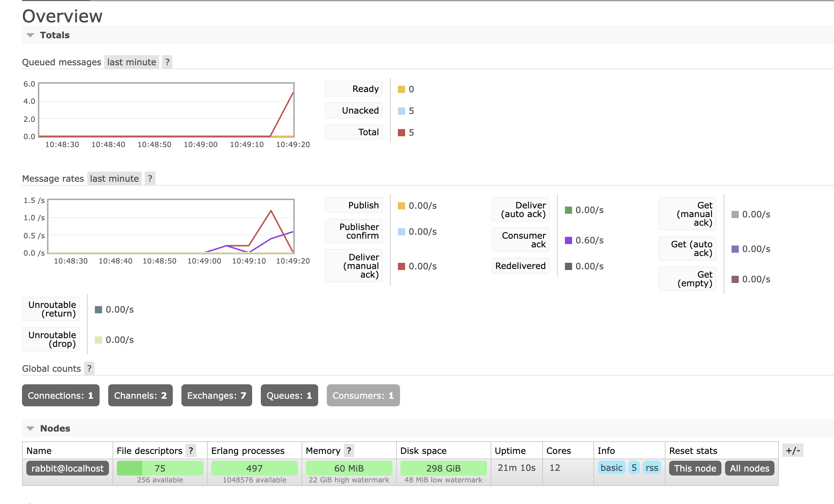Open the Channels: 2 count
This screenshot has width=834, height=504.
pyautogui.click(x=140, y=395)
